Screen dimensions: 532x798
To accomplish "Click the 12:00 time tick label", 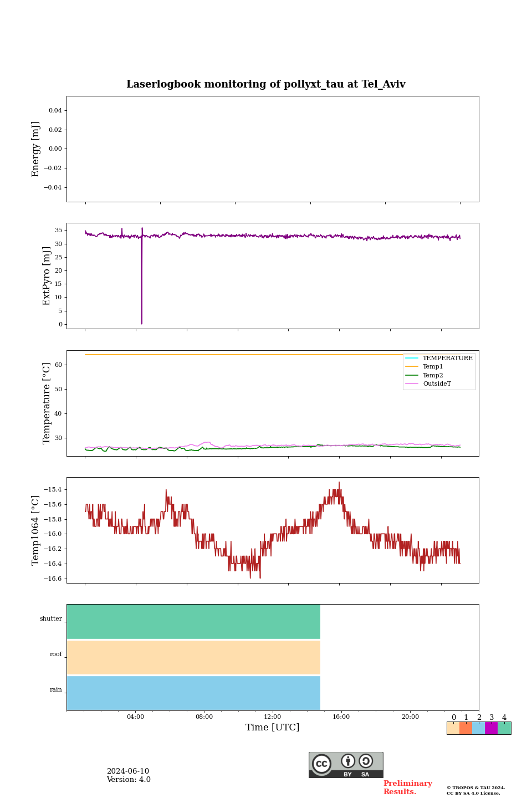I will 273,717.
